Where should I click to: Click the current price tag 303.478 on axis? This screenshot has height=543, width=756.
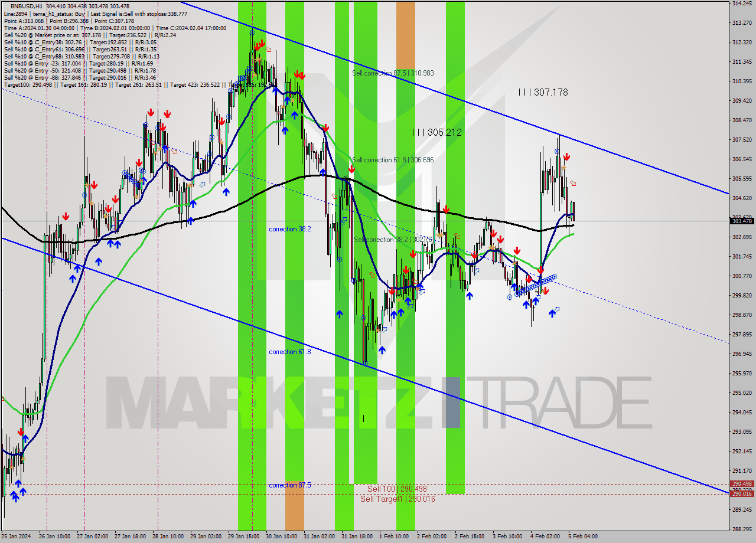pyautogui.click(x=742, y=221)
